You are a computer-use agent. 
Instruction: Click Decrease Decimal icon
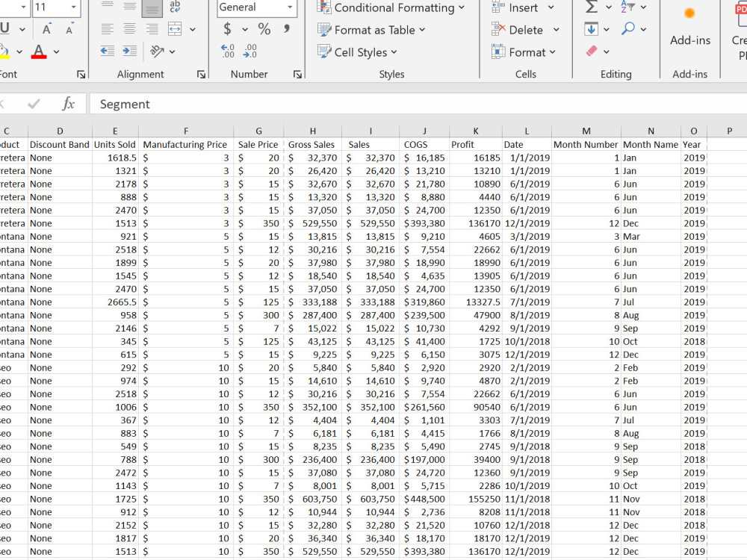click(x=250, y=51)
